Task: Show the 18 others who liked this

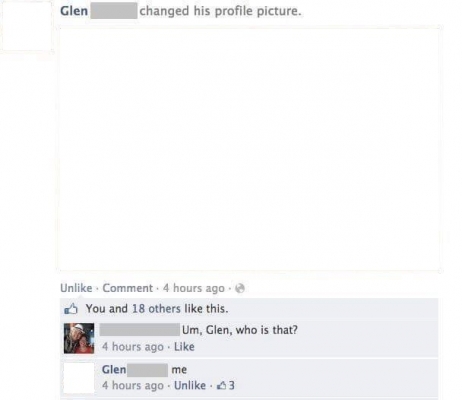Action: coord(156,309)
